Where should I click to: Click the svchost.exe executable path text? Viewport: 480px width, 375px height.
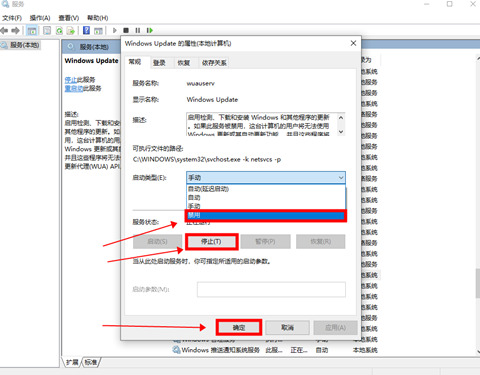click(207, 159)
